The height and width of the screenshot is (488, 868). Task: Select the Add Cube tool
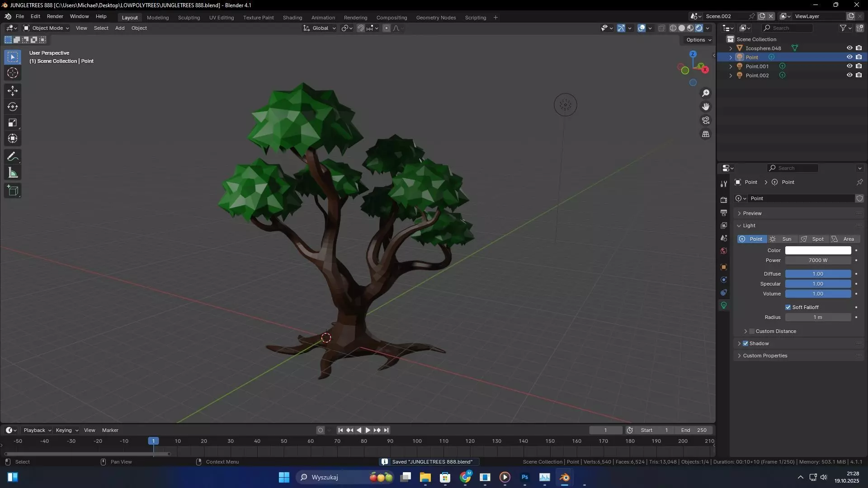pos(13,191)
